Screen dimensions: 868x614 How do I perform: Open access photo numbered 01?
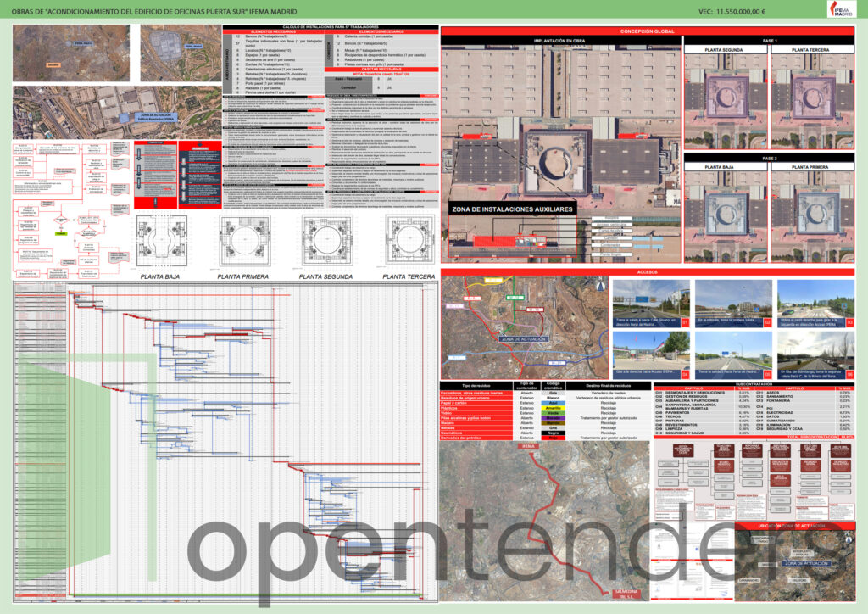pos(651,304)
